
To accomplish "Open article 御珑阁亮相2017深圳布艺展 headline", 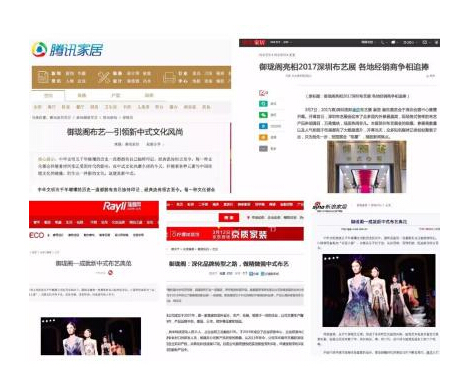I will 344,67.
